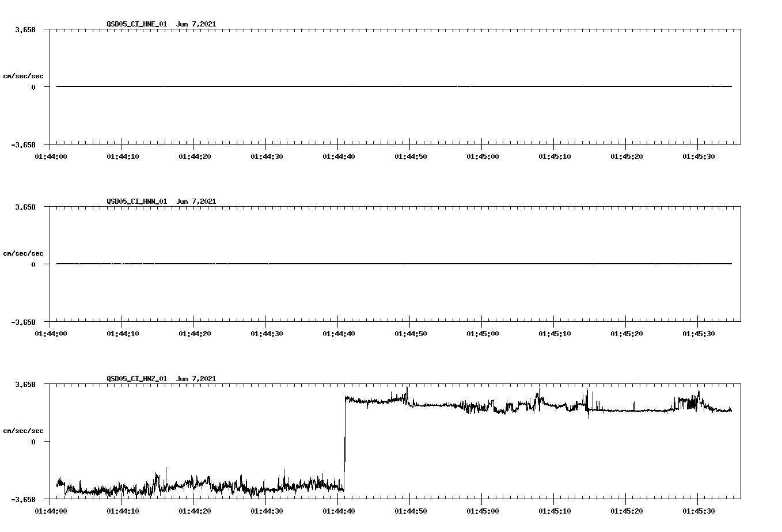Click the 01:44:50 time label under HNZ chart

[411, 511]
